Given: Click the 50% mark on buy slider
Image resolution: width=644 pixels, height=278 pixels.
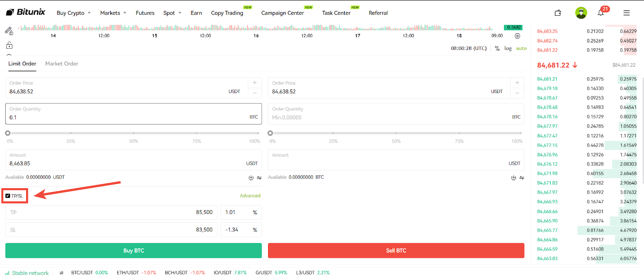Looking at the screenshot, I should [x=134, y=133].
